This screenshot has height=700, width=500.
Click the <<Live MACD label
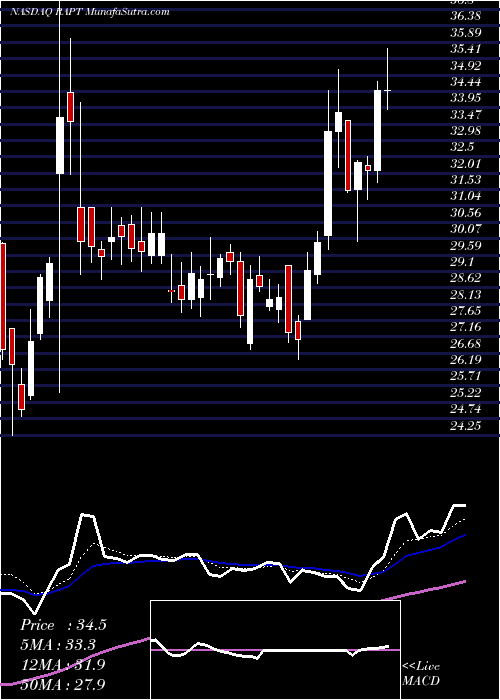coord(421,674)
